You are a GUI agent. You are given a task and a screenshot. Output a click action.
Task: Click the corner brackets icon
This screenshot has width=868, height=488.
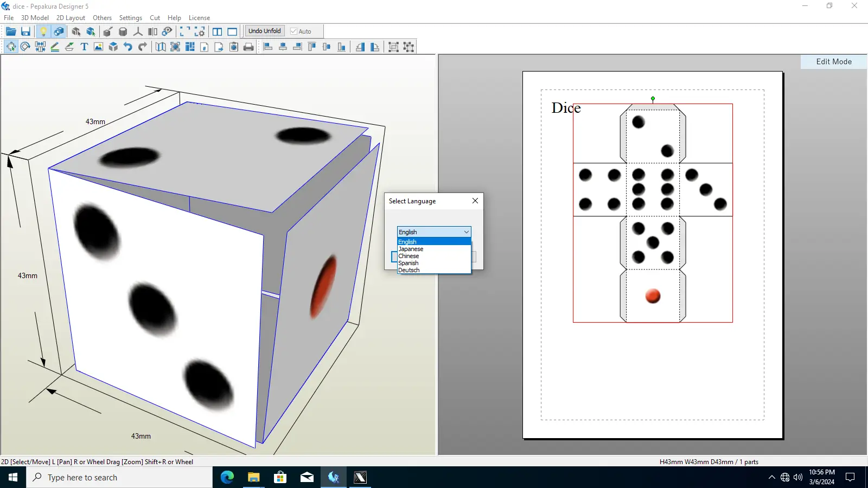click(x=185, y=31)
